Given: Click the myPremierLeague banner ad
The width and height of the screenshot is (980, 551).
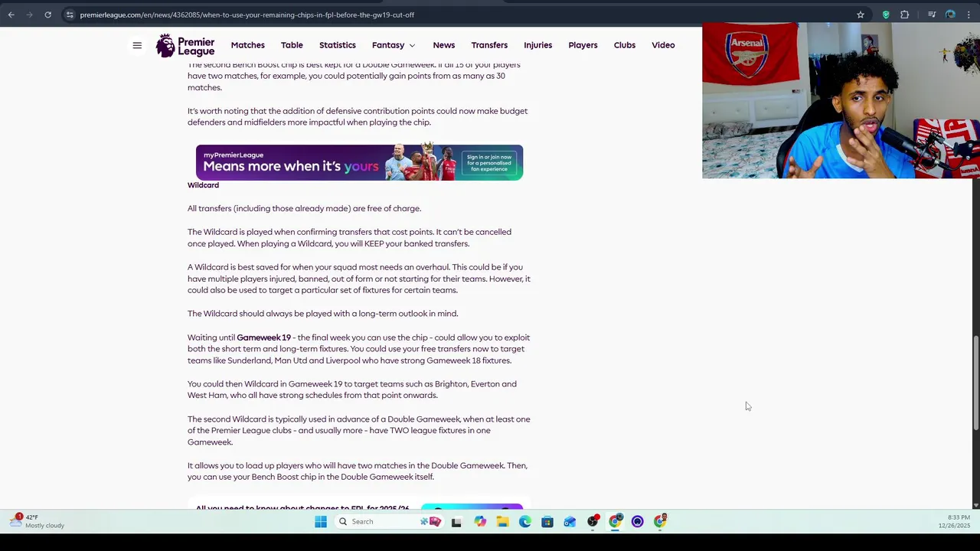Looking at the screenshot, I should coord(359,162).
